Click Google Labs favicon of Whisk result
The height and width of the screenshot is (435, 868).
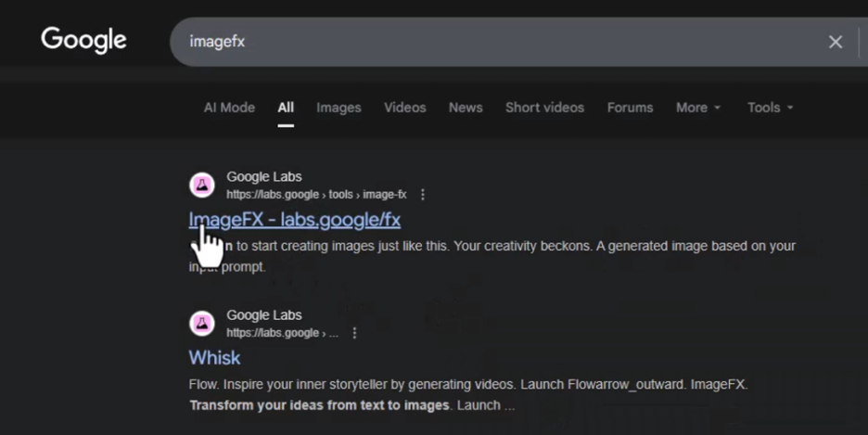(x=202, y=323)
